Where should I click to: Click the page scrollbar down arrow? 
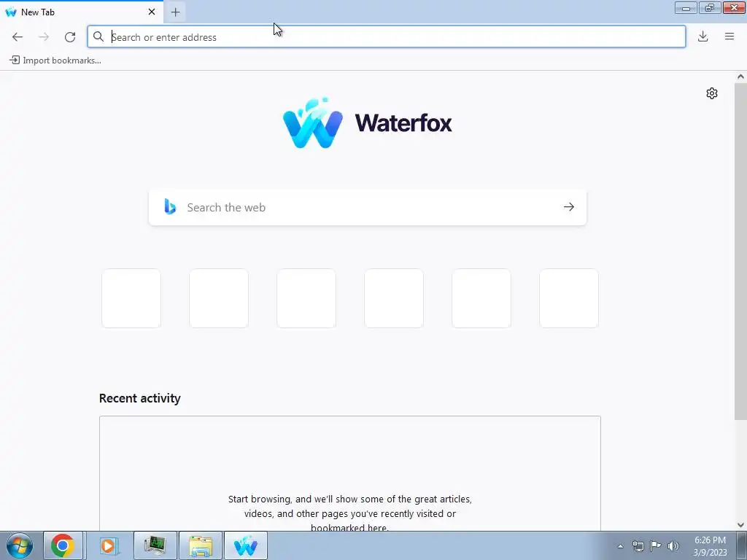point(740,525)
